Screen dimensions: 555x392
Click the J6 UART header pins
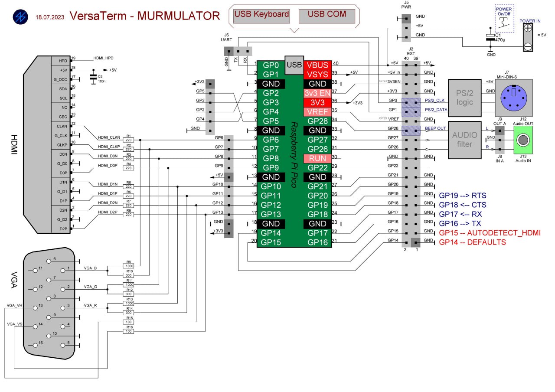(x=238, y=51)
